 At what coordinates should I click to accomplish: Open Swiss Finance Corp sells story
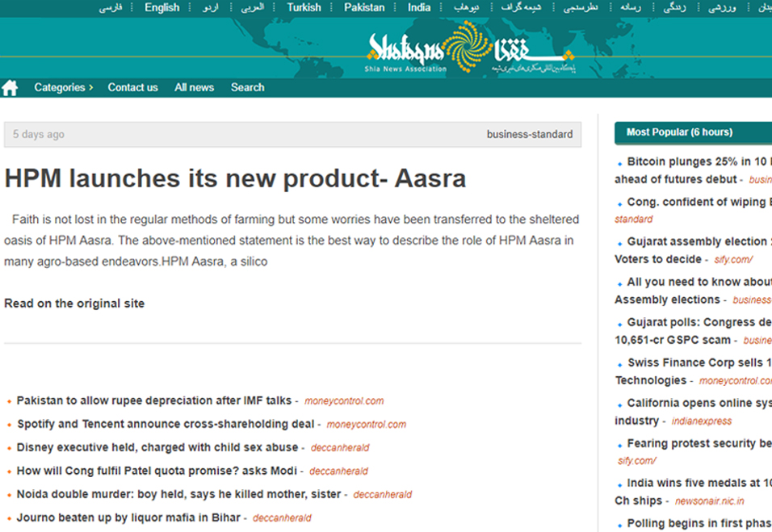(694, 371)
